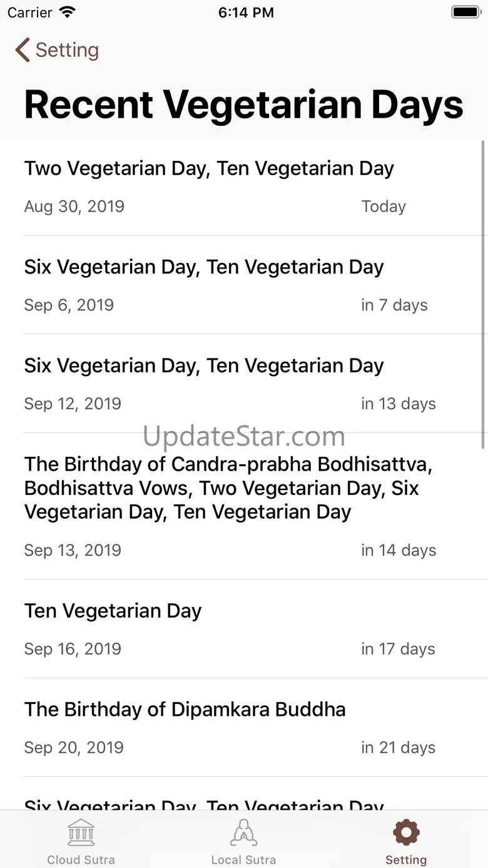Tap the Recent Vegetarian Days title
This screenshot has height=868, width=488.
coord(244,104)
